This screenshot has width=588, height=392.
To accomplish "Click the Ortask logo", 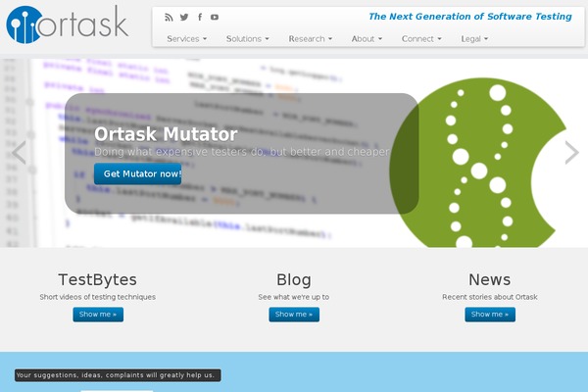I will [68, 24].
